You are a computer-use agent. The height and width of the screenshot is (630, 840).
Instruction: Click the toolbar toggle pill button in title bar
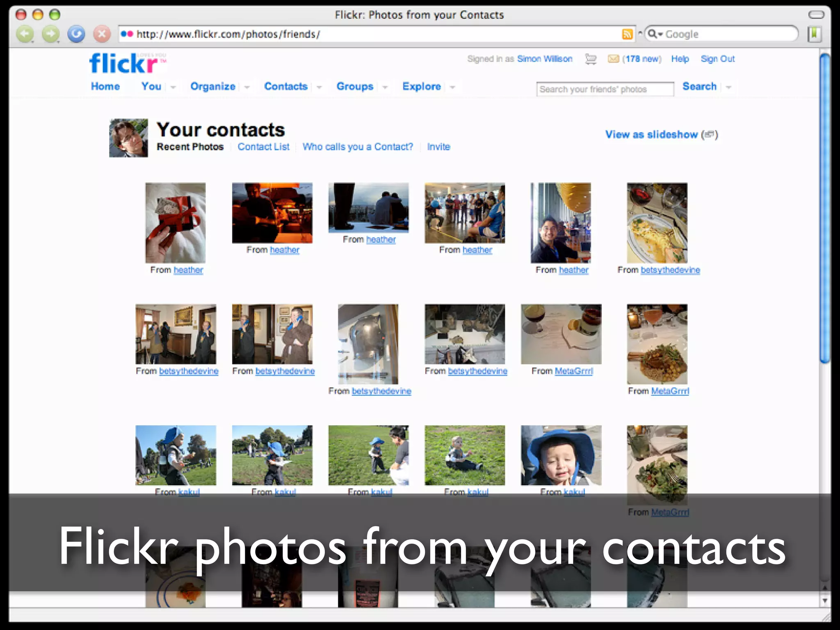point(816,15)
